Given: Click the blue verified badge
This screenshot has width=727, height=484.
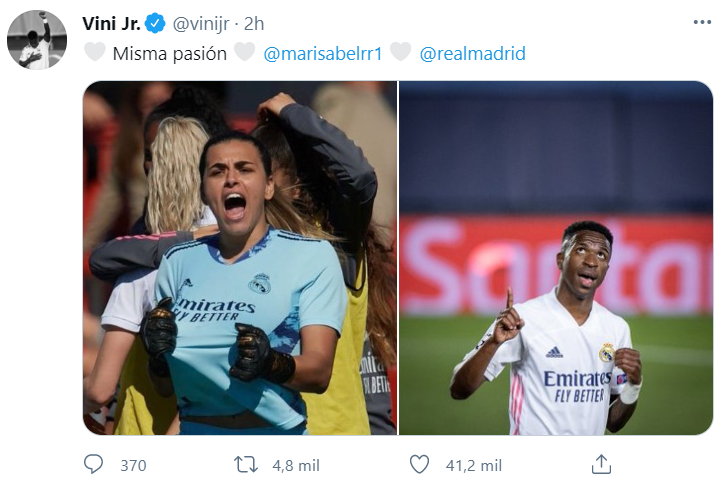Looking at the screenshot, I should click(x=155, y=23).
